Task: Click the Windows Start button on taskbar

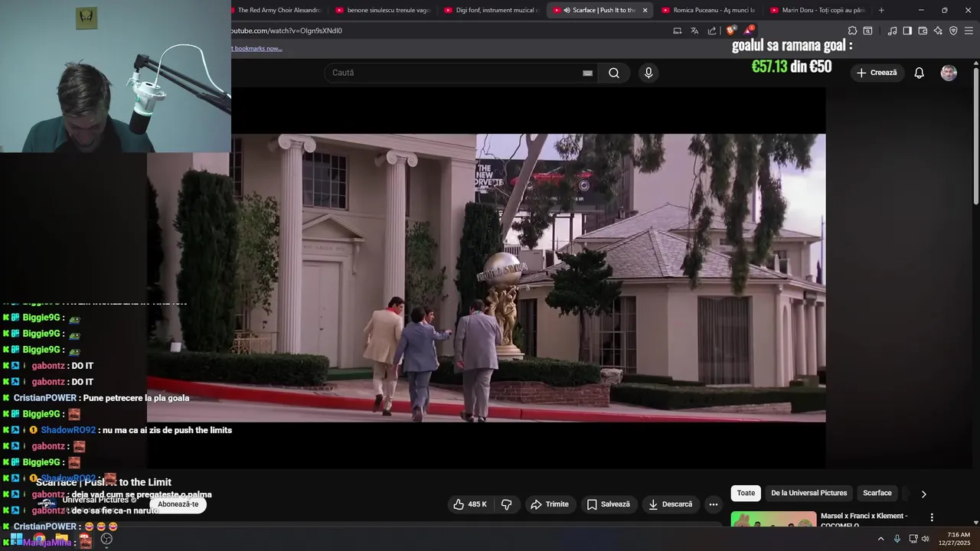Action: click(16, 539)
